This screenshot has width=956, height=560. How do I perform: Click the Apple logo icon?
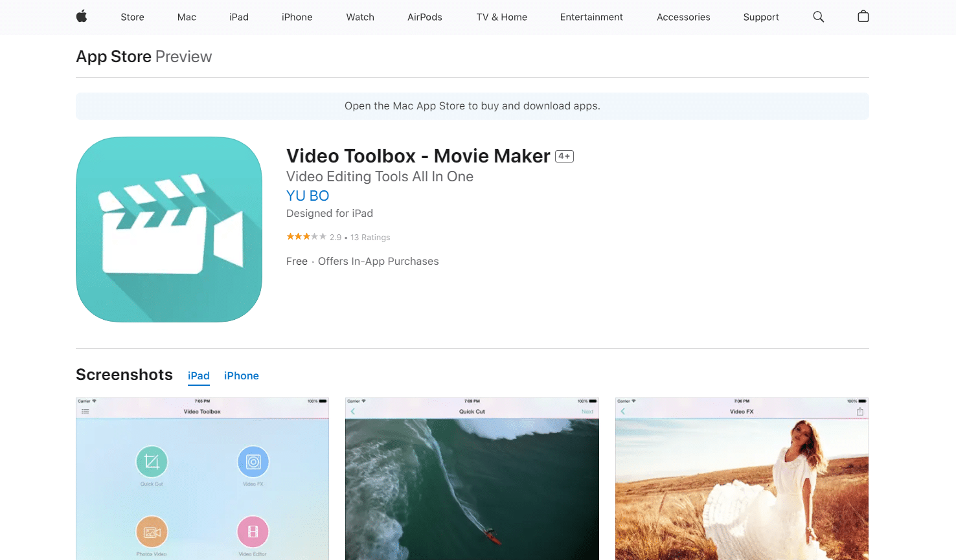(x=82, y=17)
